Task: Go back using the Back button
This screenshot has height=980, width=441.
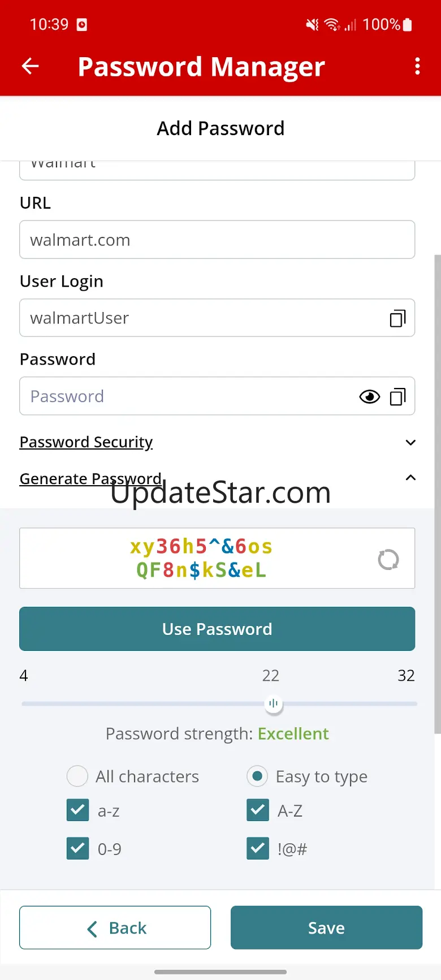Action: 115,927
